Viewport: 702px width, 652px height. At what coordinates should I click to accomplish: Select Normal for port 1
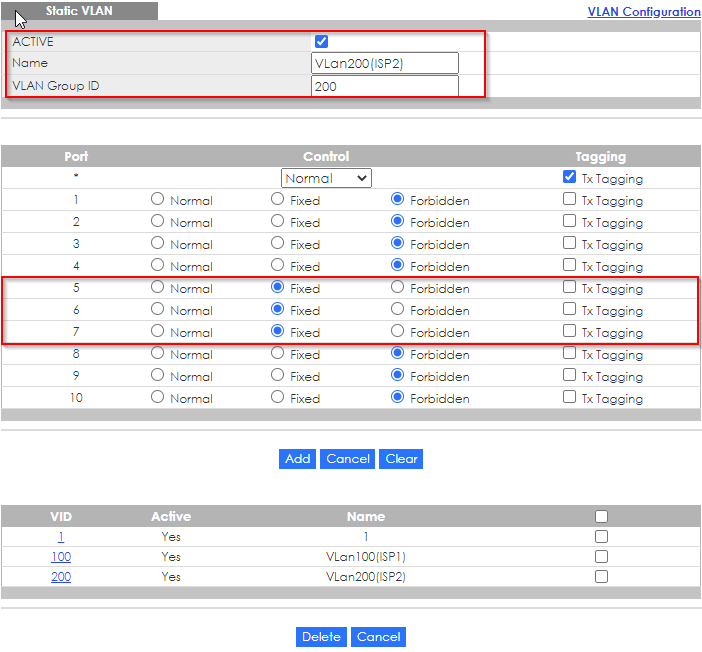coord(157,199)
